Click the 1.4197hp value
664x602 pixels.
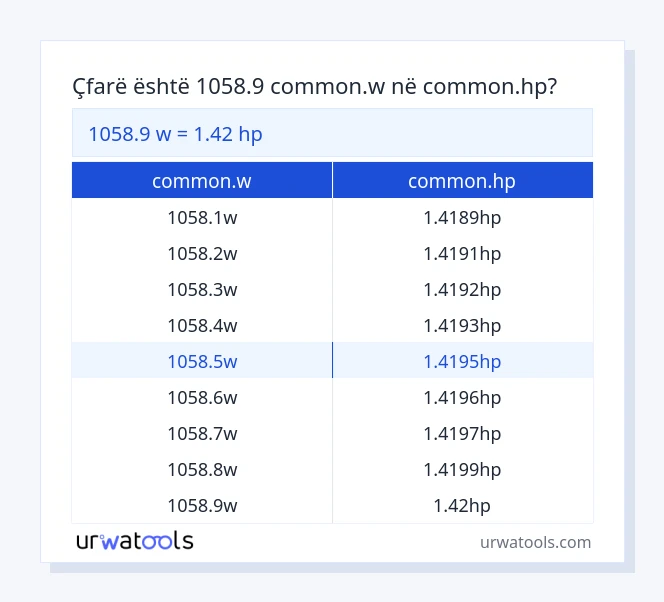[462, 433]
